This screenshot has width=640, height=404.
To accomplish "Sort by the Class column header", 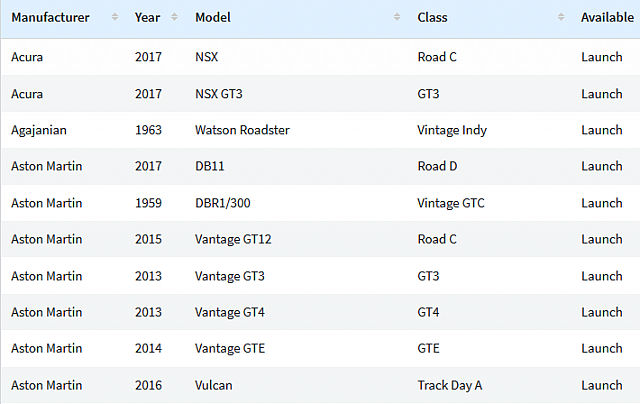I will (x=432, y=18).
